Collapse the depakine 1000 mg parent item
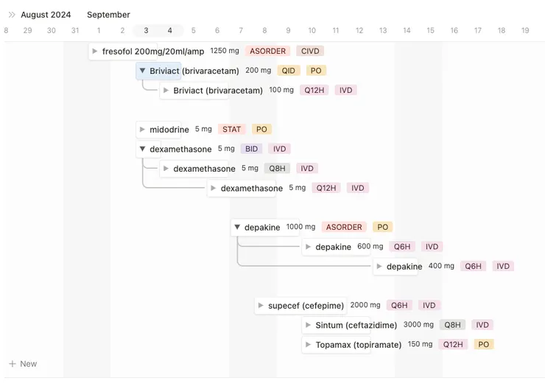Screen dimensions: 545x392 237,228
